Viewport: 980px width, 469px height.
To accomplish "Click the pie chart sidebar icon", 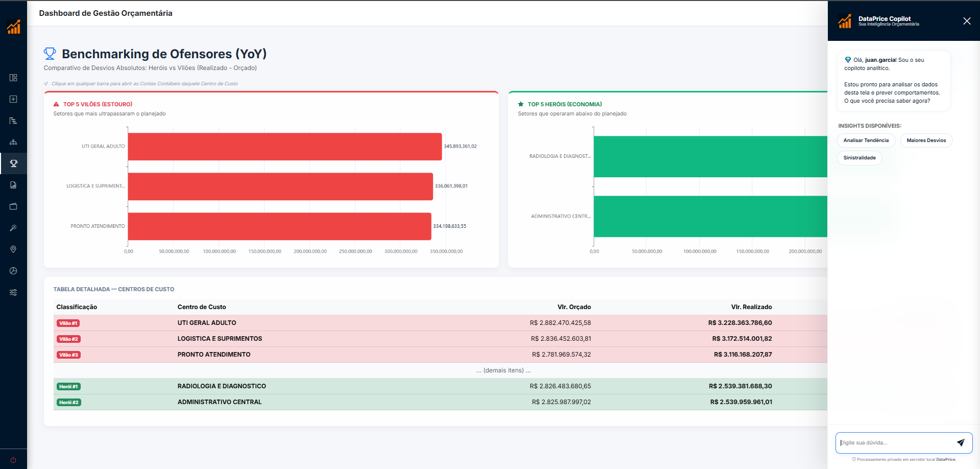I will coord(14,271).
